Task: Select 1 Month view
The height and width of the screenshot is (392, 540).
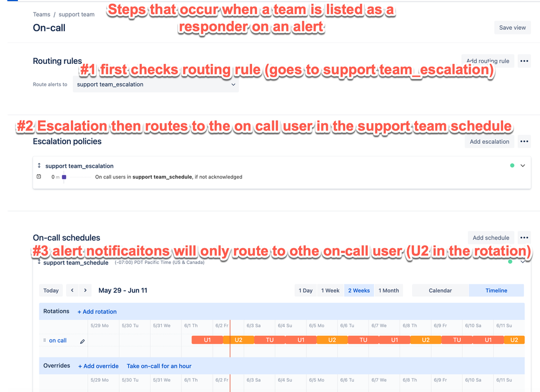Action: 388,290
